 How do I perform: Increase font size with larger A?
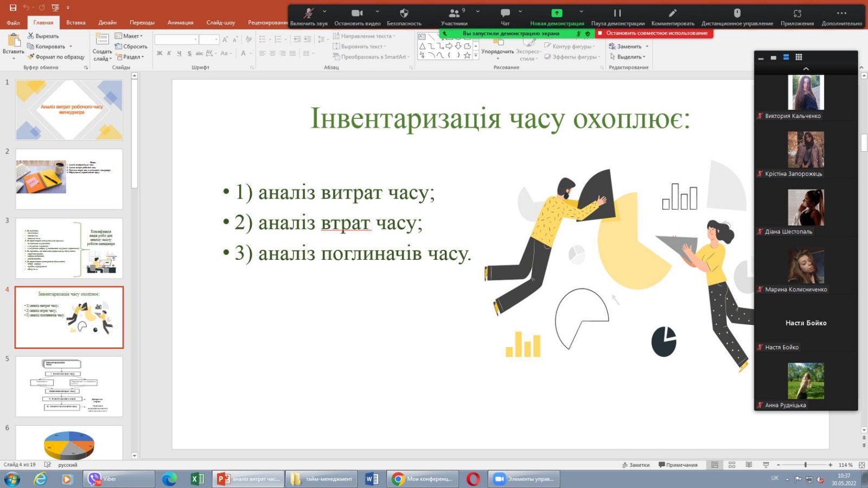[225, 40]
